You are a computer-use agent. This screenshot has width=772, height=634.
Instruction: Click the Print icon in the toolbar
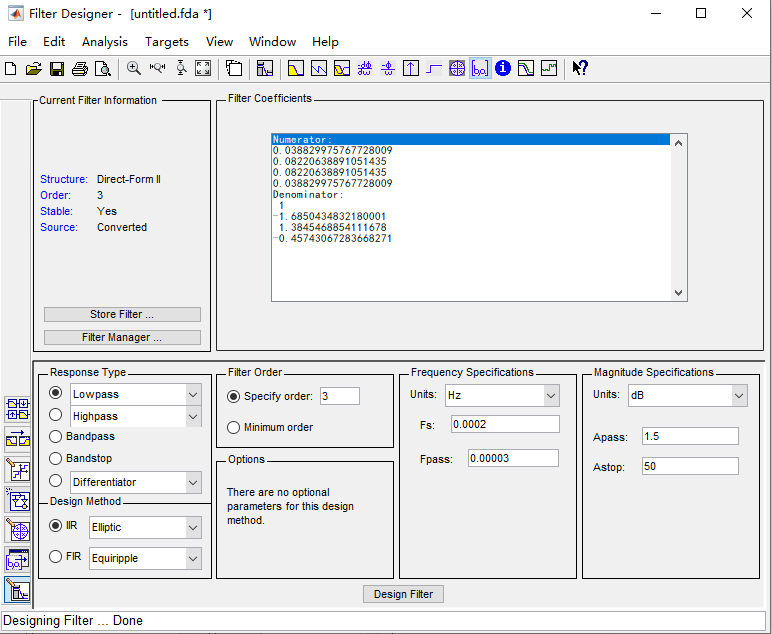(x=80, y=68)
